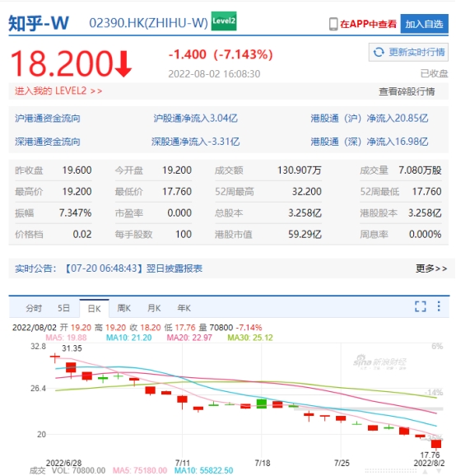Viewport: 456px width, 476px height.
Task: Click the MA30: 25.12 indicator label
Action: pyautogui.click(x=250, y=338)
